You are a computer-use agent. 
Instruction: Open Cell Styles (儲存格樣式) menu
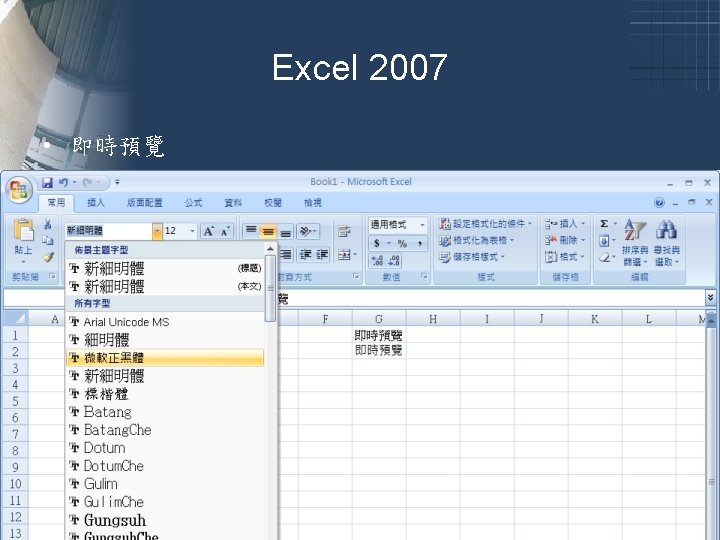coord(472,257)
